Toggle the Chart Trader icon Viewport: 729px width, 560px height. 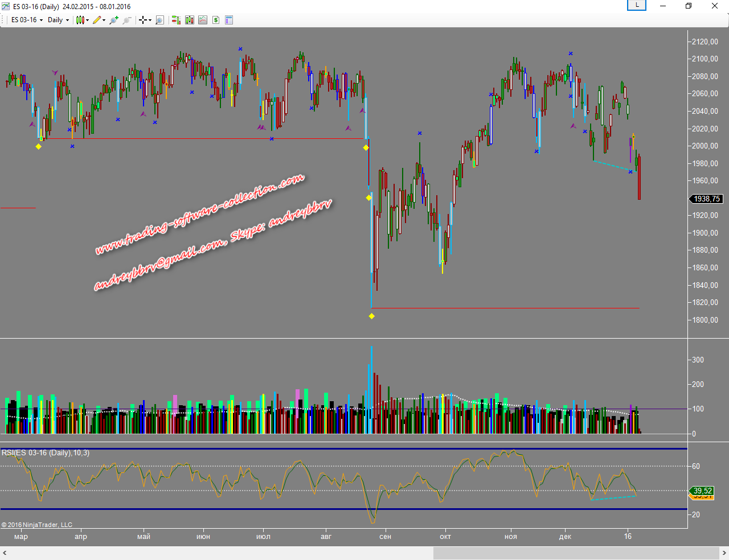click(176, 20)
